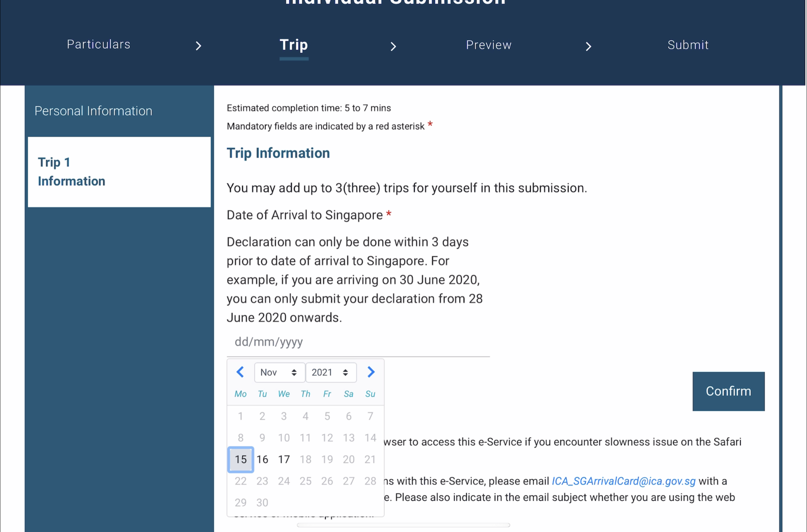Pick November 17 in calendar
This screenshot has width=807, height=532.
[284, 459]
